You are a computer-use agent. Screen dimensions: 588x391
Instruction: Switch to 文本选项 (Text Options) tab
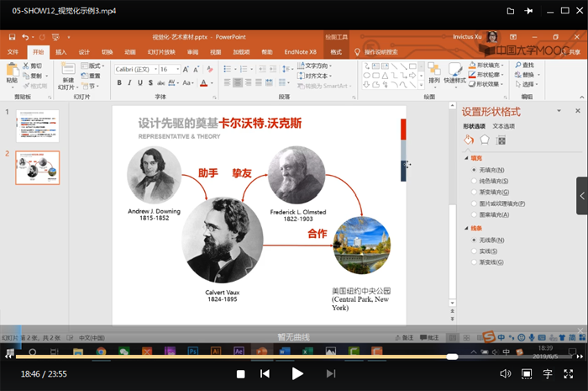click(x=503, y=125)
